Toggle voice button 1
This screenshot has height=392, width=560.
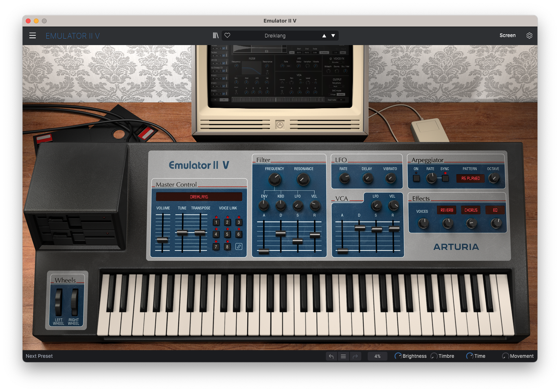(216, 222)
